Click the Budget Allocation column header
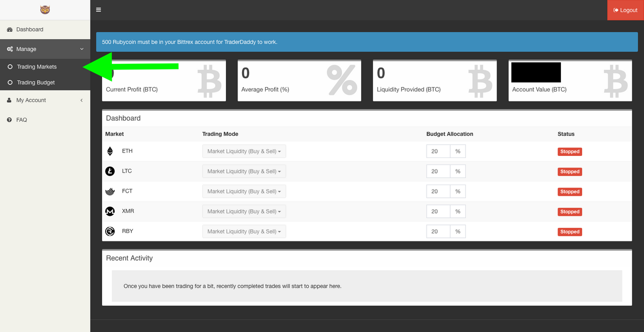 pyautogui.click(x=450, y=134)
